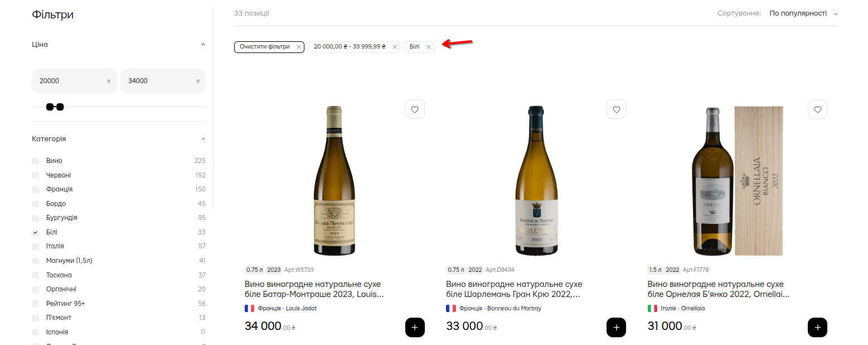Remove the Білі filter chip
Viewport: 868px width, 345px height.
click(x=428, y=47)
